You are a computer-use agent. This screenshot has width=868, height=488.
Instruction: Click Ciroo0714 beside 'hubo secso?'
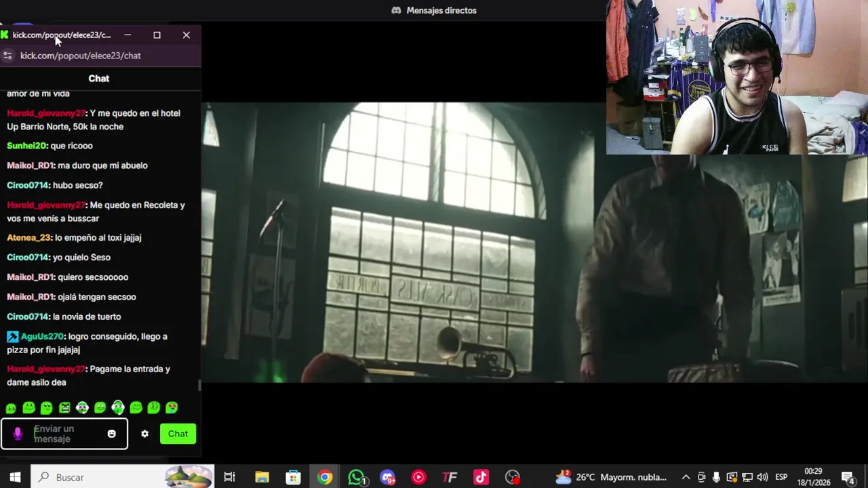pyautogui.click(x=28, y=185)
